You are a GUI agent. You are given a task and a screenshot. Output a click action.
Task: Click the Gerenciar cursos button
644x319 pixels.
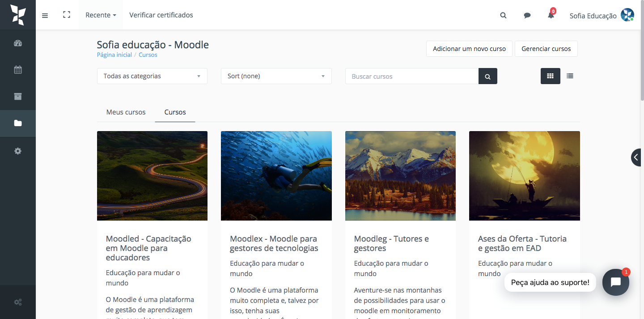click(x=546, y=49)
